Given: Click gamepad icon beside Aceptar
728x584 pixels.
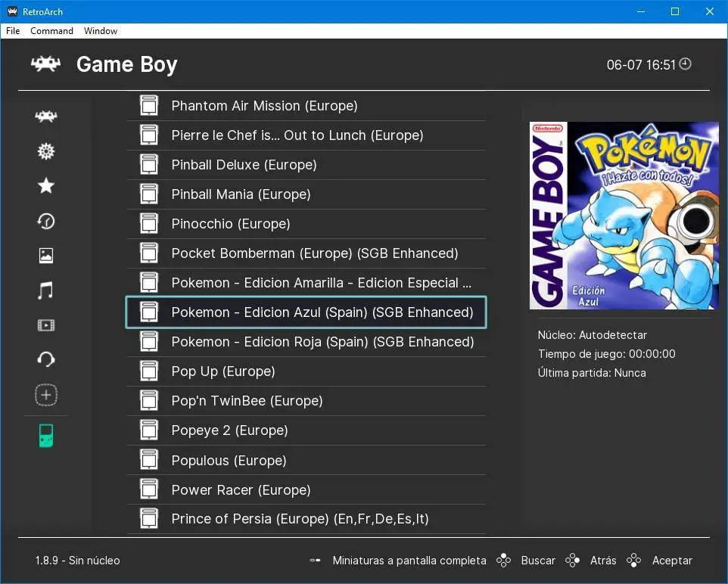Looking at the screenshot, I should point(633,561).
